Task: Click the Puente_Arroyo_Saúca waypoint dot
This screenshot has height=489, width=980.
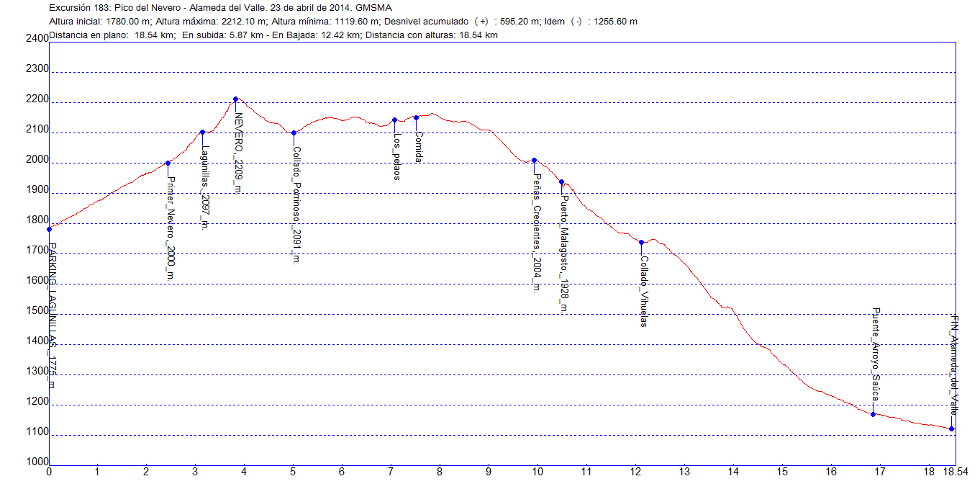Action: [873, 414]
